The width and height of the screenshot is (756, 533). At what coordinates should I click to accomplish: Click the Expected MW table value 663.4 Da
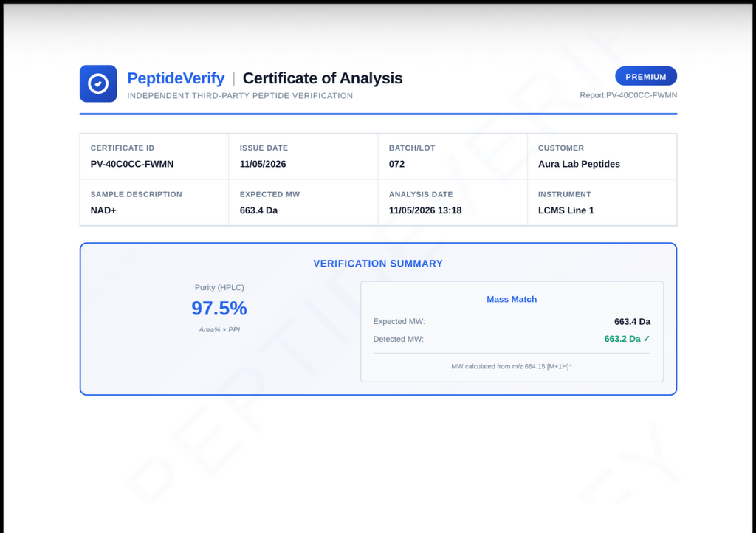coord(259,210)
